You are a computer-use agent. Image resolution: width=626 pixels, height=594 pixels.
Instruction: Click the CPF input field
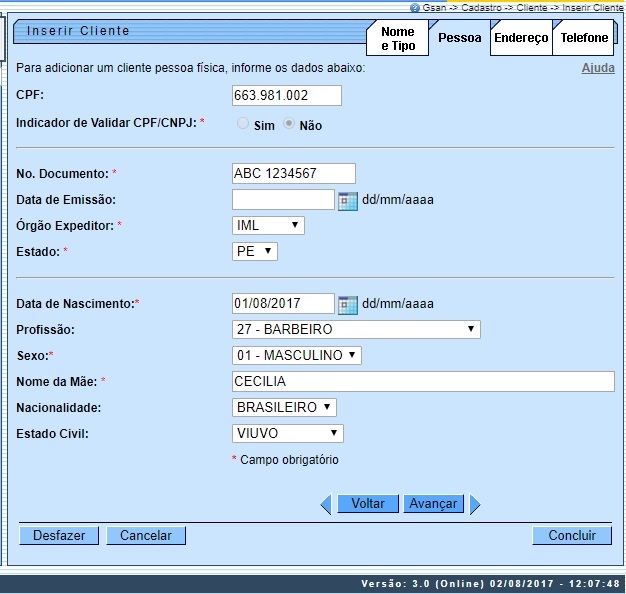(x=286, y=96)
